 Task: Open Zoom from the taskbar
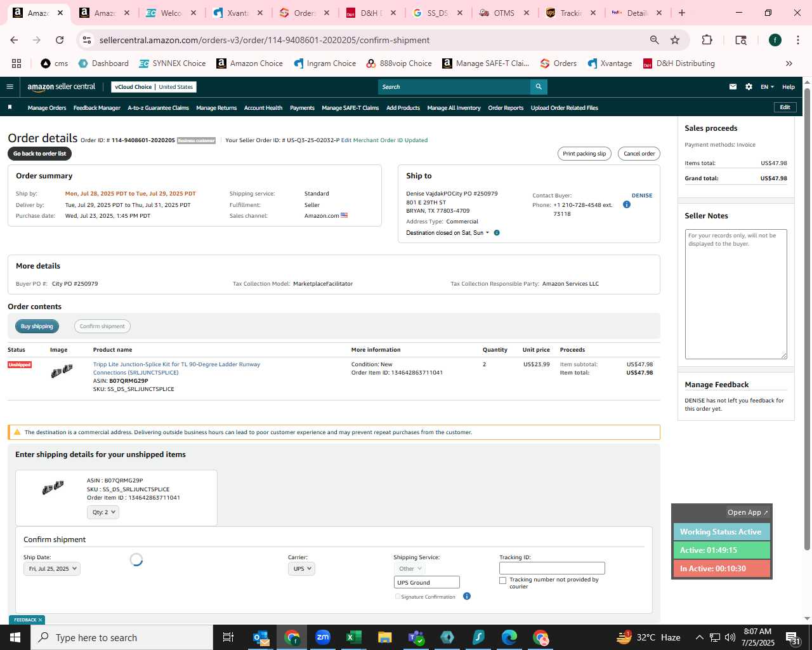click(x=323, y=637)
